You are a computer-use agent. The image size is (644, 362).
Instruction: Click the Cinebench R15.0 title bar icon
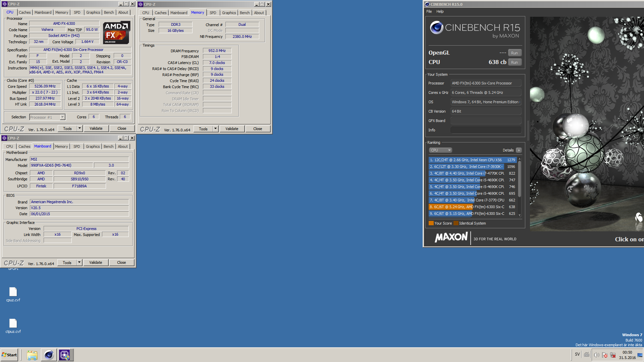pos(427,4)
